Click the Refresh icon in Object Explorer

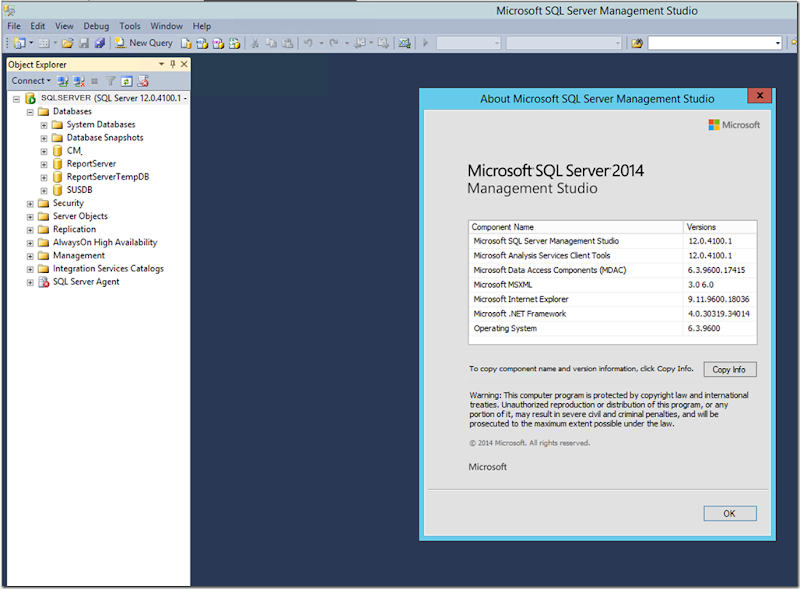[x=127, y=81]
